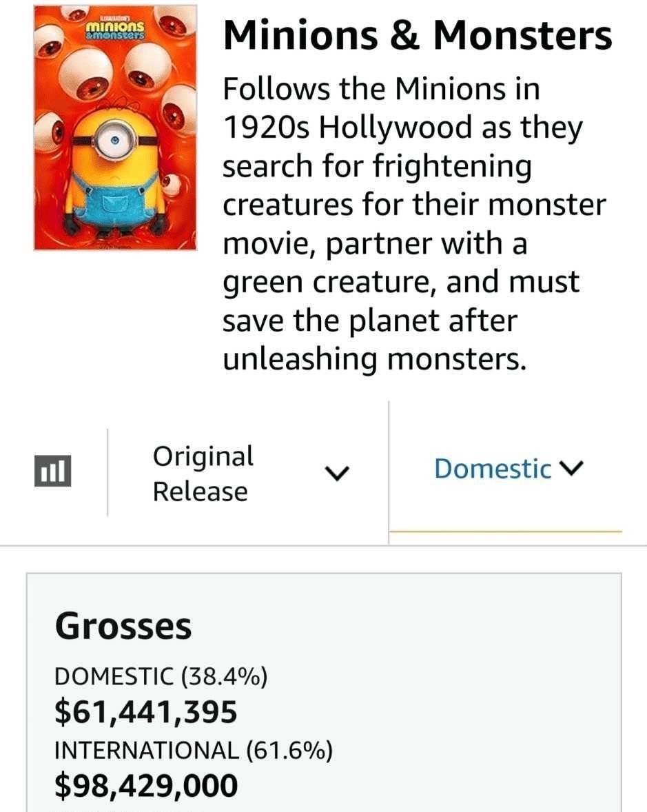Viewport: 647px width, 812px height.
Task: Expand the Original Release dropdown
Action: (248, 473)
